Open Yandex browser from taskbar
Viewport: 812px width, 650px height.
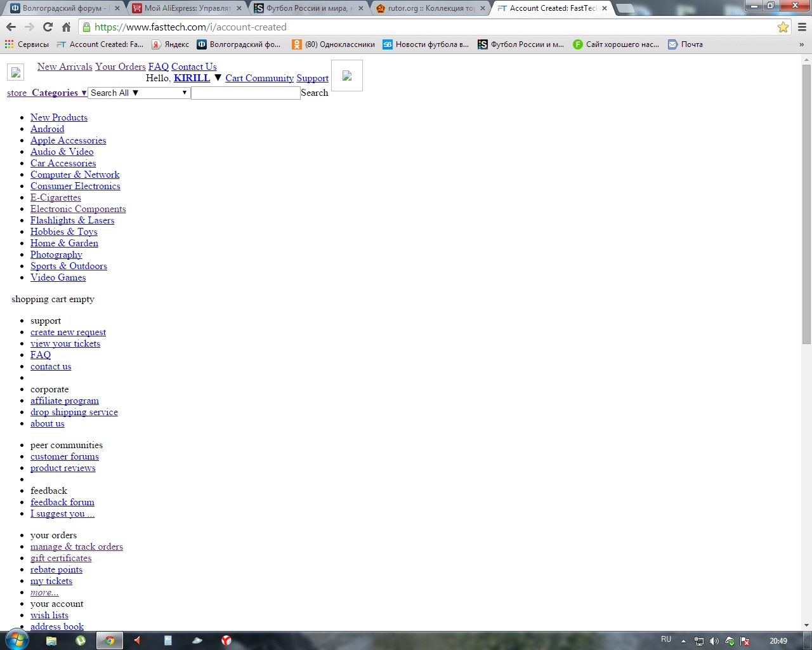coord(226,640)
